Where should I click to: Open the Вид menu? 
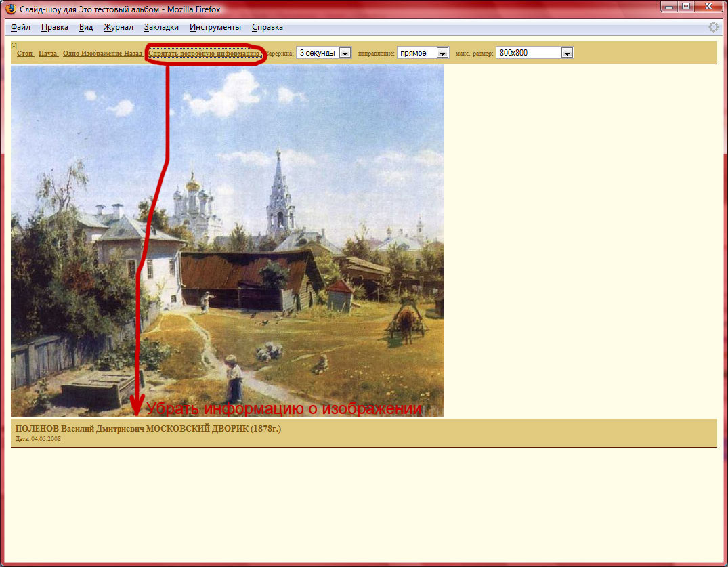(86, 27)
